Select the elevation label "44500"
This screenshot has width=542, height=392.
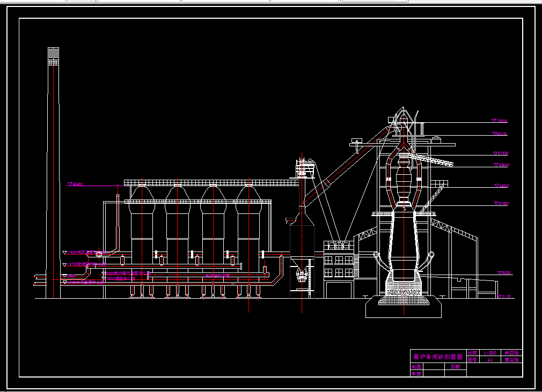(504, 186)
